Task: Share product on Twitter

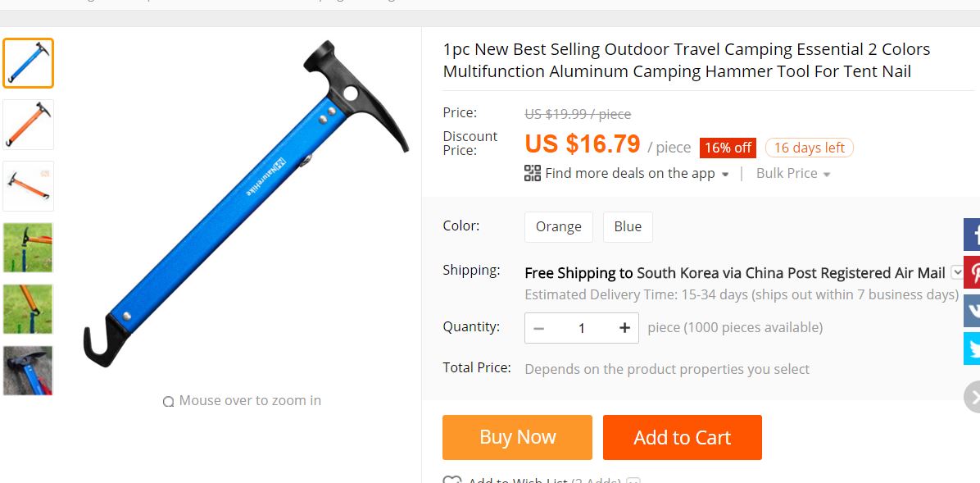Action: click(x=972, y=349)
